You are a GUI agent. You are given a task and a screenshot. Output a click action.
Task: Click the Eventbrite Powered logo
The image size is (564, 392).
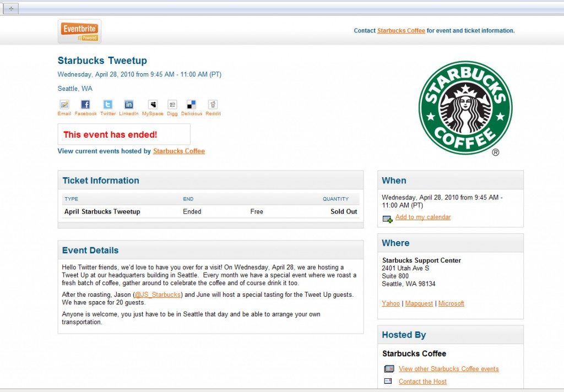pos(80,31)
